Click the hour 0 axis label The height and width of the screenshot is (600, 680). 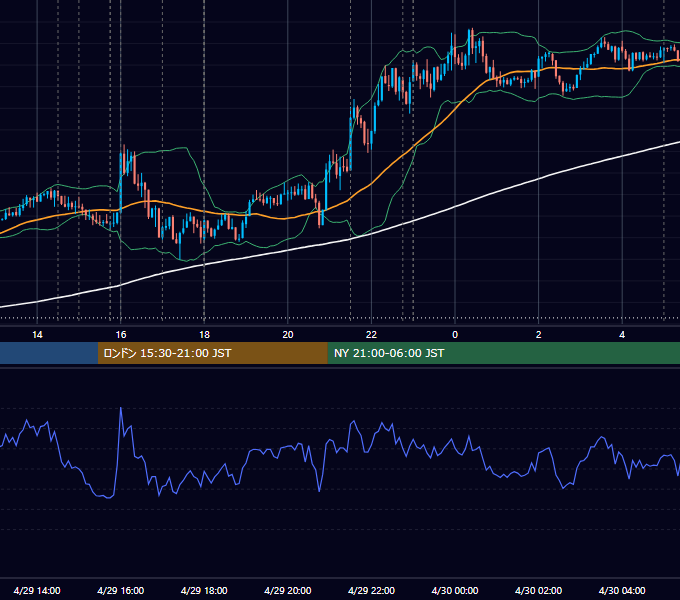click(x=455, y=334)
